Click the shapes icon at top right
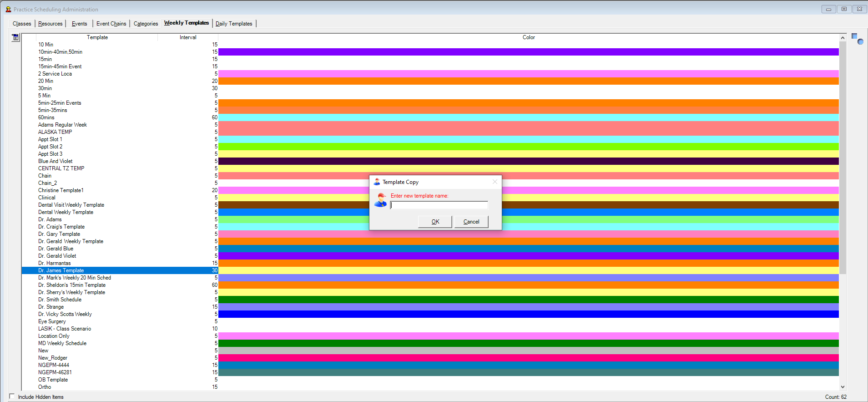 pyautogui.click(x=857, y=39)
